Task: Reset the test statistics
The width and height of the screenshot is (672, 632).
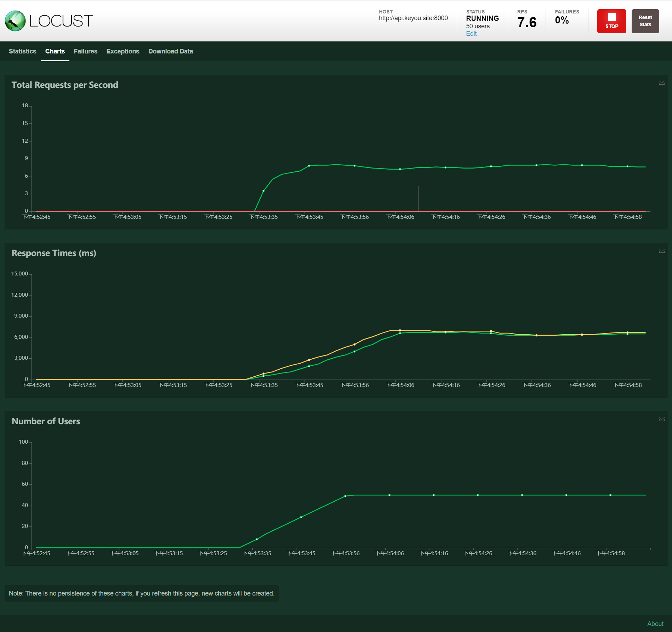Action: coord(645,21)
